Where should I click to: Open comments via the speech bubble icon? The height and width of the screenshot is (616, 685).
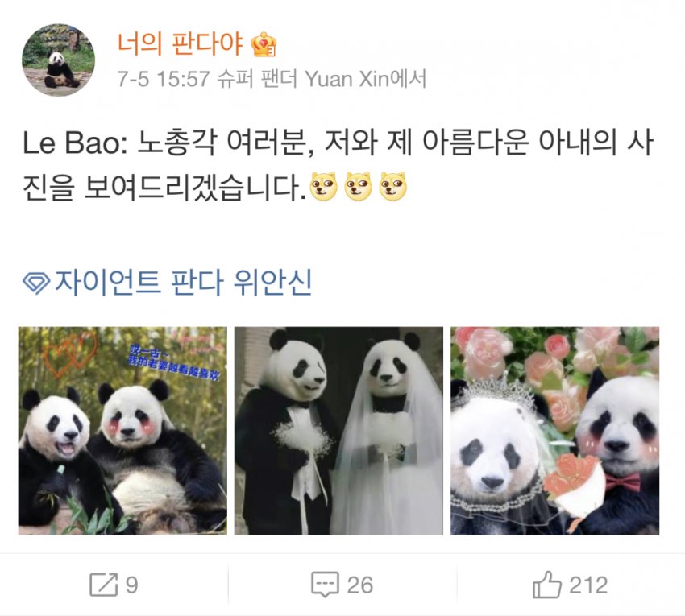[x=325, y=585]
